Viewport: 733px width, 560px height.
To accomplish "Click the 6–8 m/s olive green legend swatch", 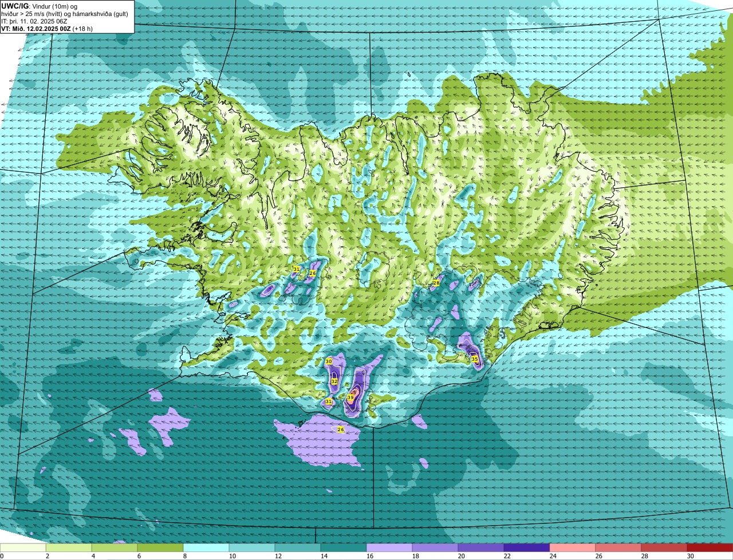I will 160,548.
